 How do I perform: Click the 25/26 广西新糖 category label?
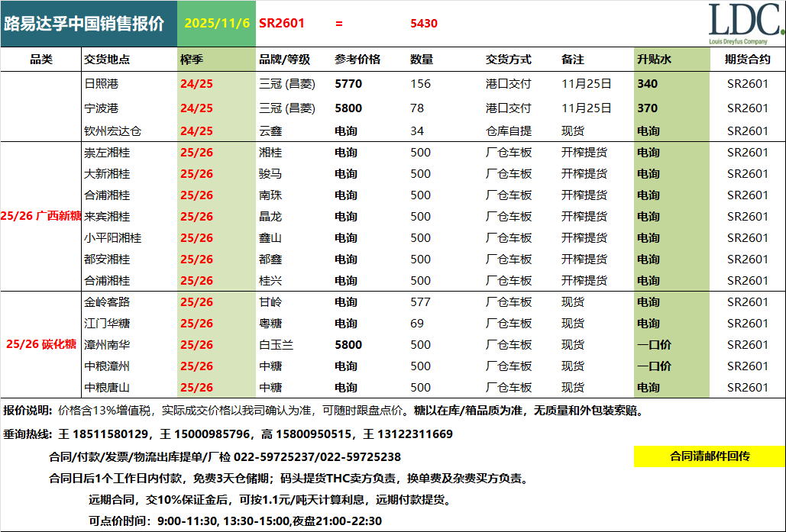pos(41,216)
